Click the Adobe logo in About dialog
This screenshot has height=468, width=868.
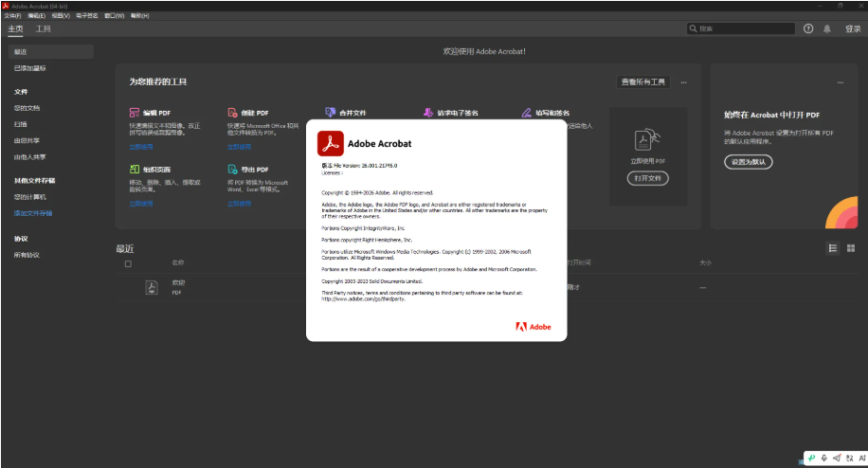533,327
